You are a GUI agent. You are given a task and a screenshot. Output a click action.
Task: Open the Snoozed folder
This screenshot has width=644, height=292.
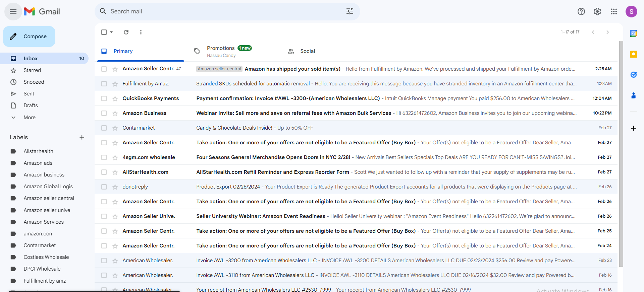tap(44, 82)
